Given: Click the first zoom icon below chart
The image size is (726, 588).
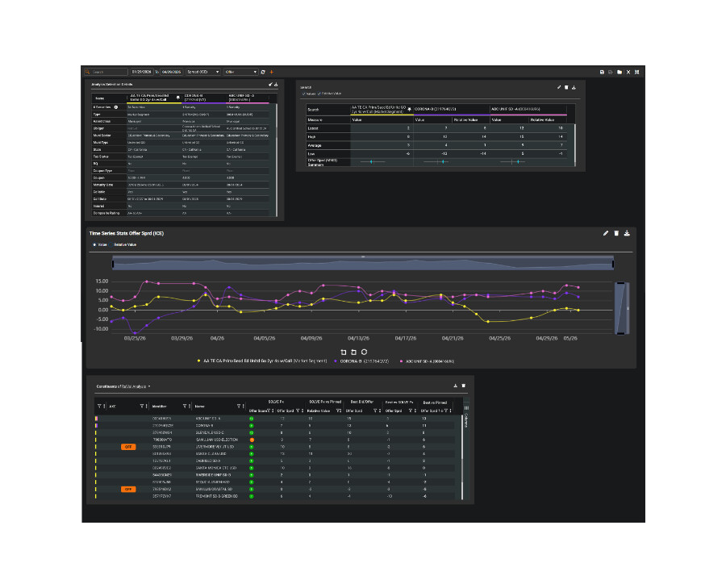Looking at the screenshot, I should point(344,352).
